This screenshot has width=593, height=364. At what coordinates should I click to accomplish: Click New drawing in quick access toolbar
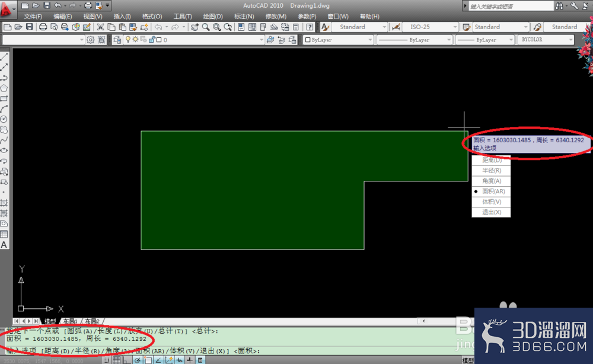click(x=25, y=6)
